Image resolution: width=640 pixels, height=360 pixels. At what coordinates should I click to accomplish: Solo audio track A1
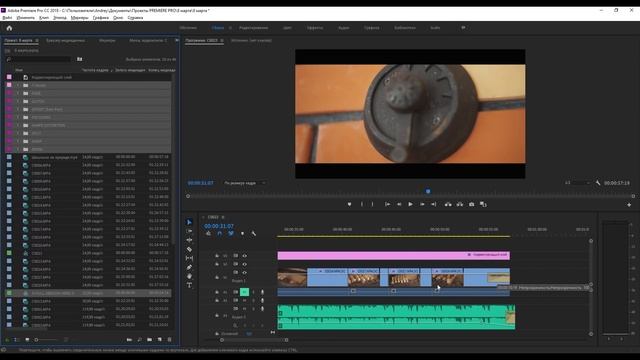(x=253, y=292)
